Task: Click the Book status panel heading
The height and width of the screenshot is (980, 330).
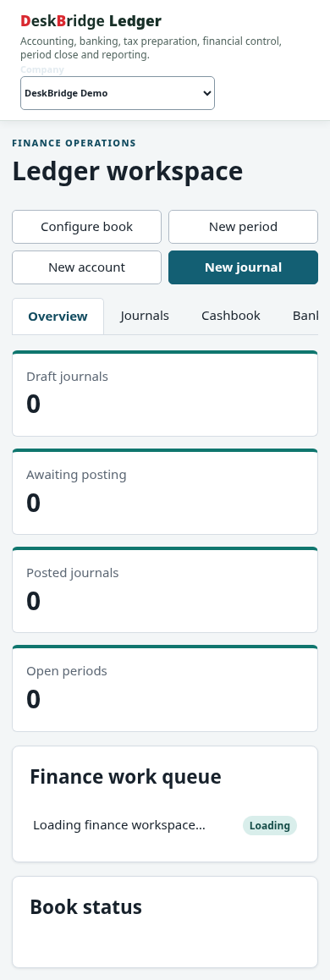Action: point(86,907)
